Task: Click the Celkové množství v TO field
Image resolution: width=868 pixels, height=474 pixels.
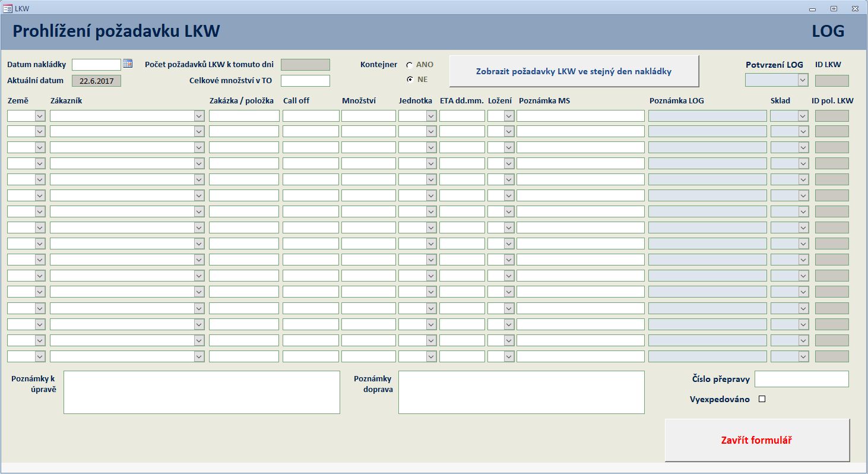Action: (305, 81)
